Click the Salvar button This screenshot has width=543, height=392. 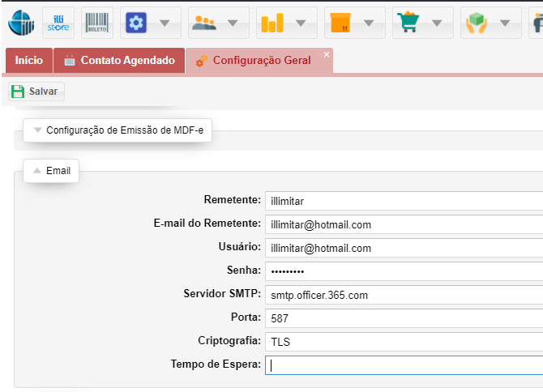point(36,92)
